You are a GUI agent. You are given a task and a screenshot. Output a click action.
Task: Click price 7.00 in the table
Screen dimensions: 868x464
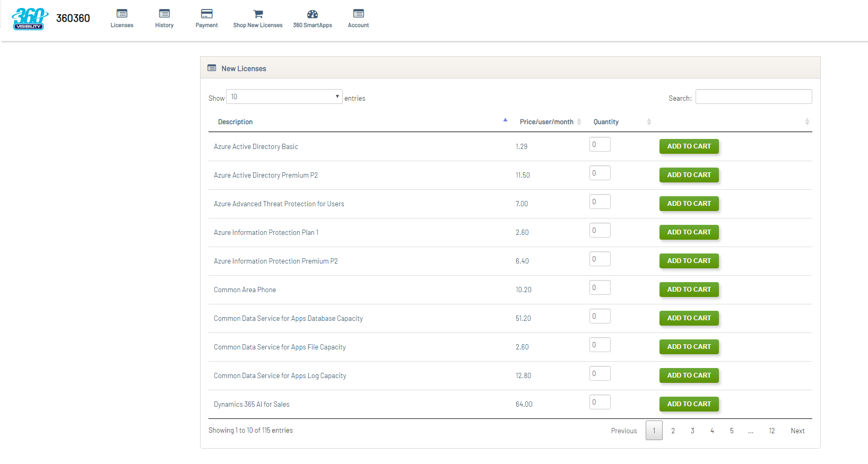522,204
